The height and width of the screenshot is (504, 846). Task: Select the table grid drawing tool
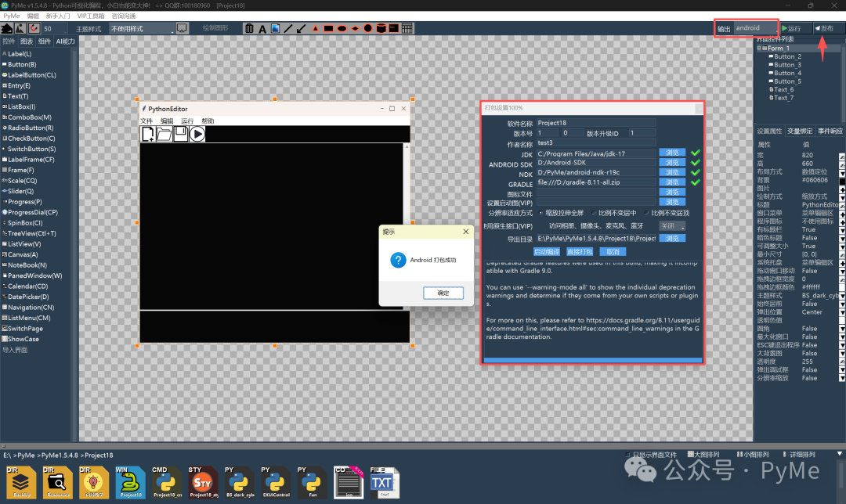click(x=407, y=28)
